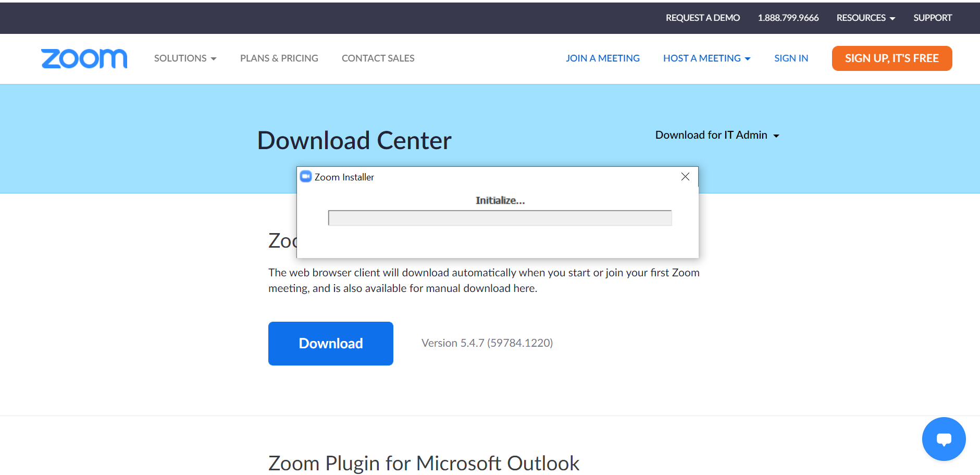Screen dimensions: 980x475
Task: Select the Sign In link
Action: (x=791, y=58)
